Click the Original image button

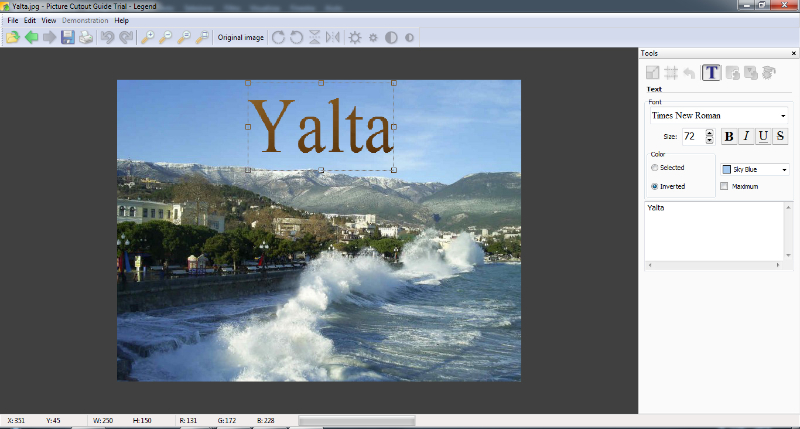pos(241,37)
